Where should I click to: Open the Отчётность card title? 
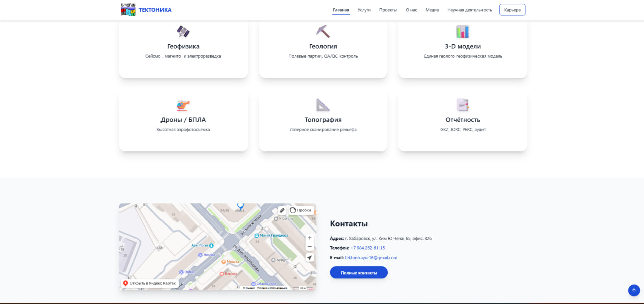463,120
